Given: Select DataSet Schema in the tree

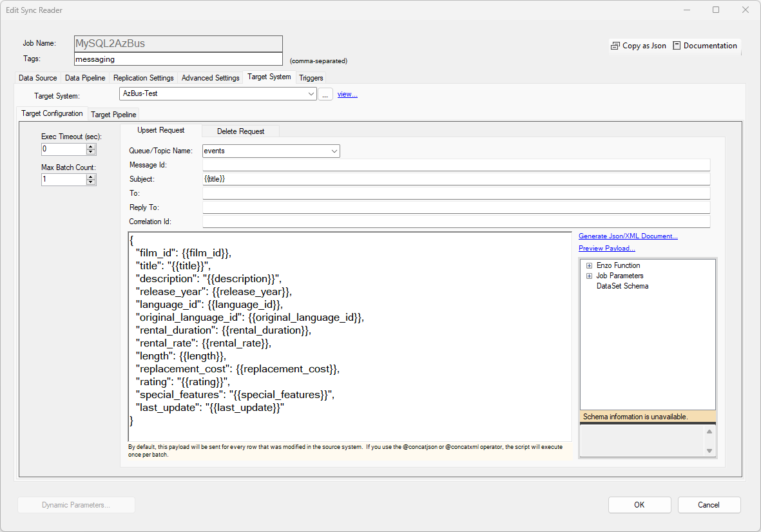Looking at the screenshot, I should (622, 286).
